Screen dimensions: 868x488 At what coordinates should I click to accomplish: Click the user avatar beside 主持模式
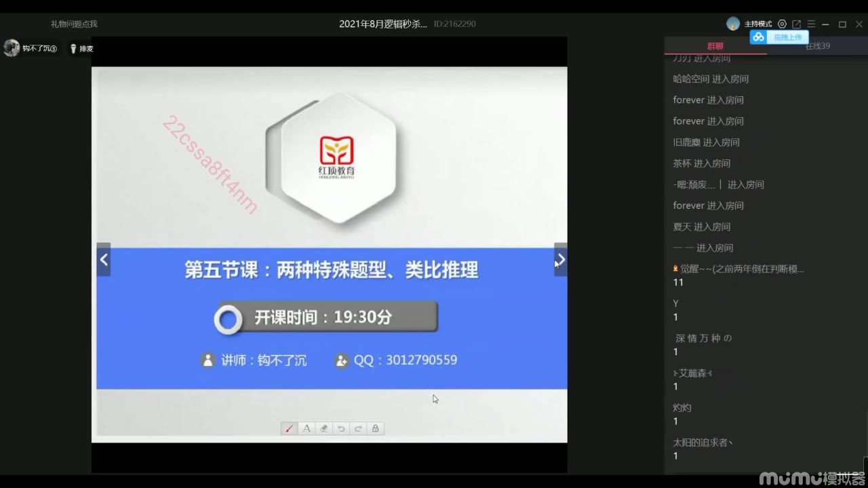tap(733, 24)
